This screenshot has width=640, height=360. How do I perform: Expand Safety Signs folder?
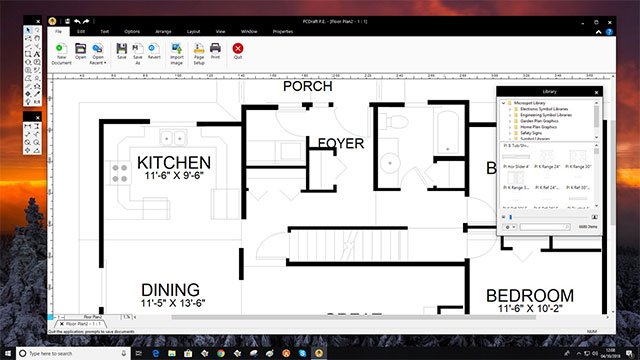coord(509,133)
